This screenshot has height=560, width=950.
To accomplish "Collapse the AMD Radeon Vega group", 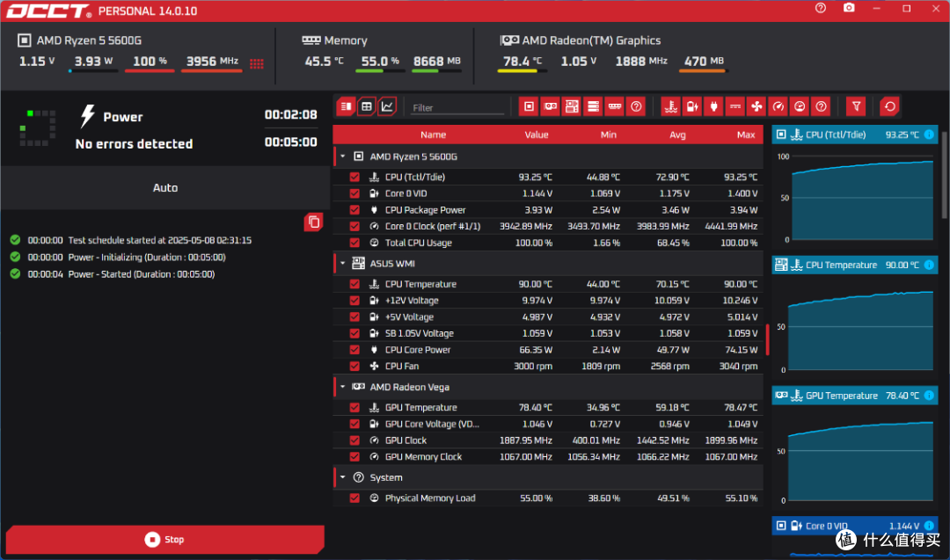I will [x=343, y=387].
